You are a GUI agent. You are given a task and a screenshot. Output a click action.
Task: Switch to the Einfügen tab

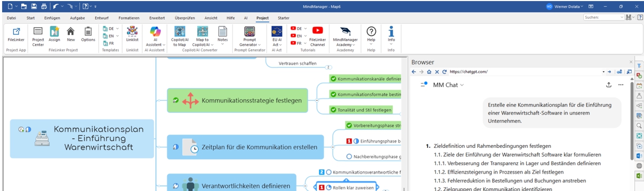[x=52, y=18]
